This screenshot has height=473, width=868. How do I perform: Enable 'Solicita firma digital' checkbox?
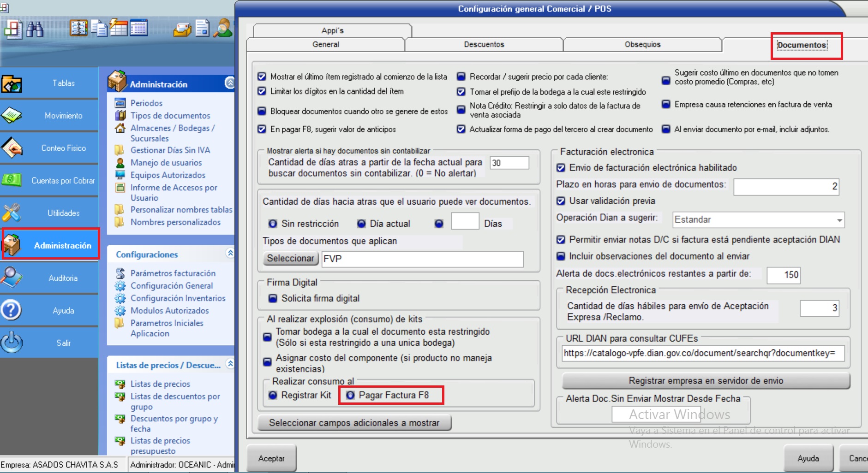(x=273, y=298)
